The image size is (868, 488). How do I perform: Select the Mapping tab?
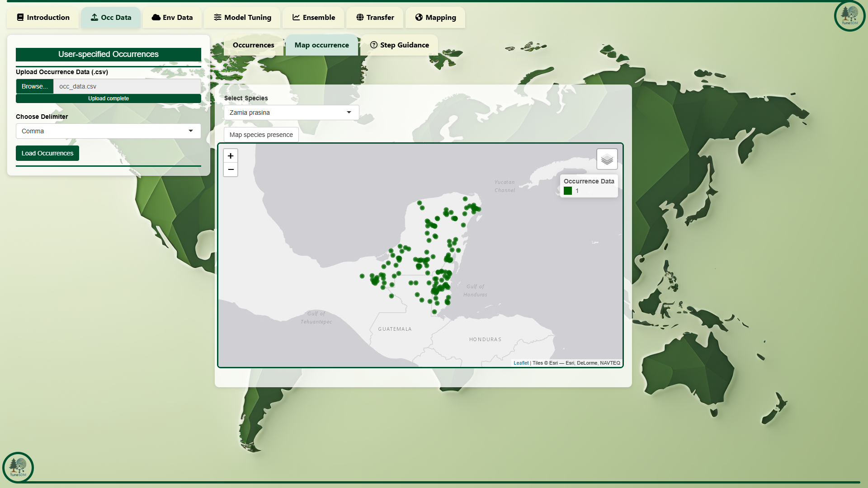pyautogui.click(x=435, y=18)
